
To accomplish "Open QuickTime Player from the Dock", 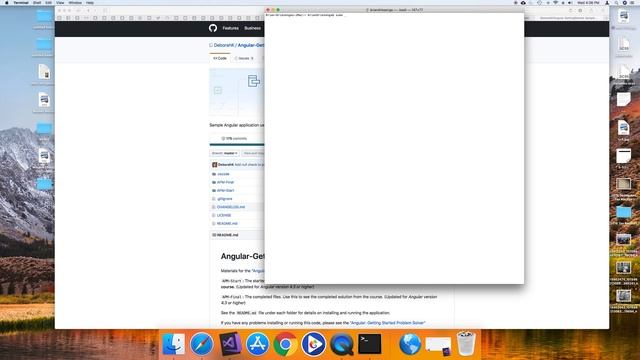I will pyautogui.click(x=342, y=344).
